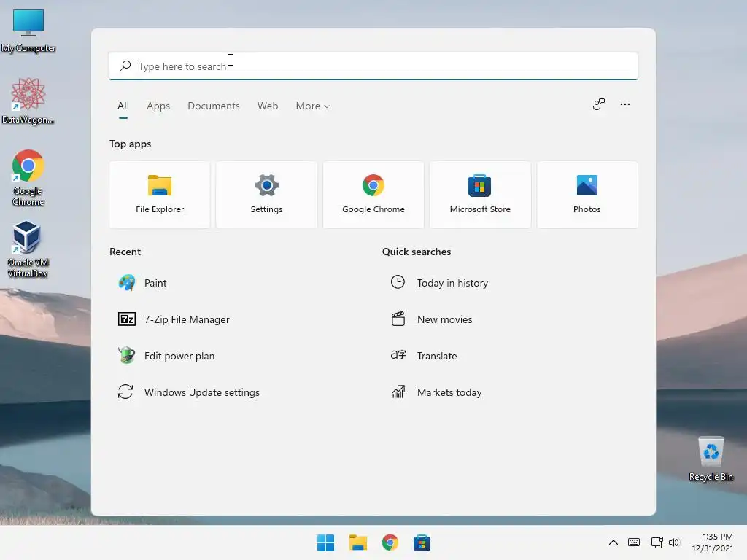Open Settings from Top apps

(266, 195)
